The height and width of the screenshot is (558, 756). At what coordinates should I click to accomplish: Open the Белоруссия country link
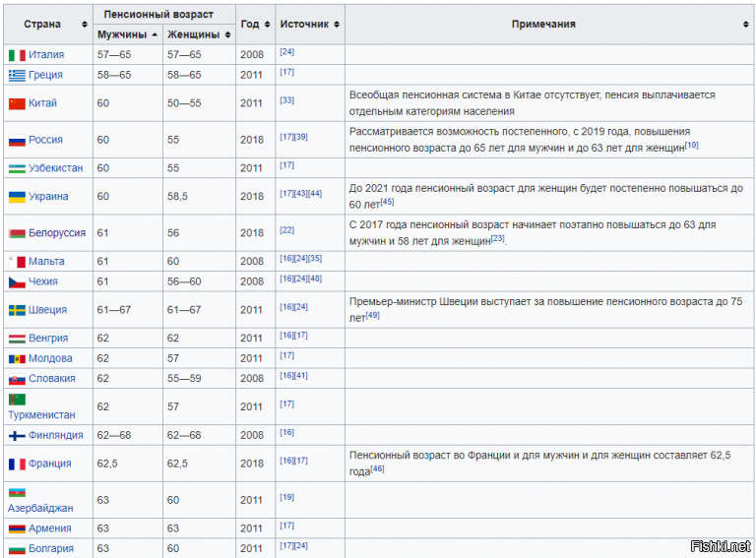point(57,233)
